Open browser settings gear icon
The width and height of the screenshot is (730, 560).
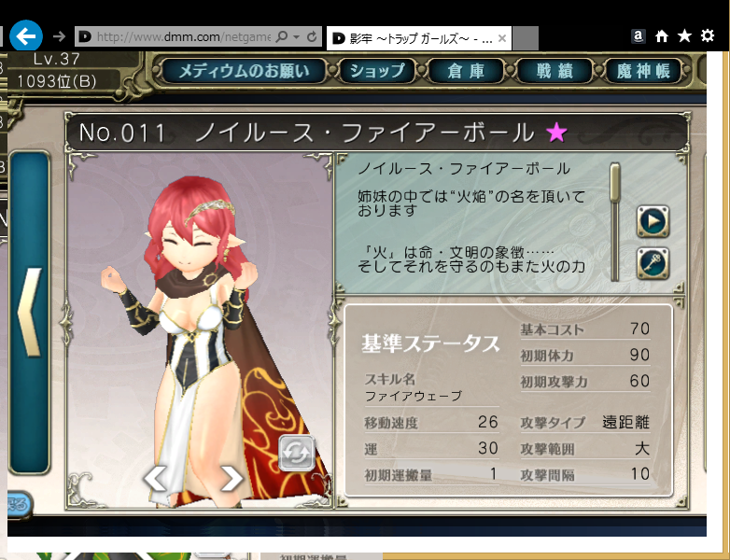click(x=708, y=35)
